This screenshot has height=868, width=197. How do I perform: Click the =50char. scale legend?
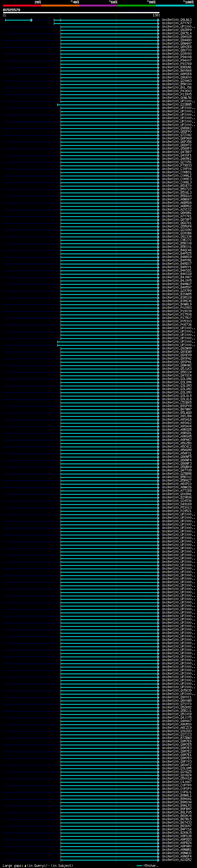pos(147,865)
